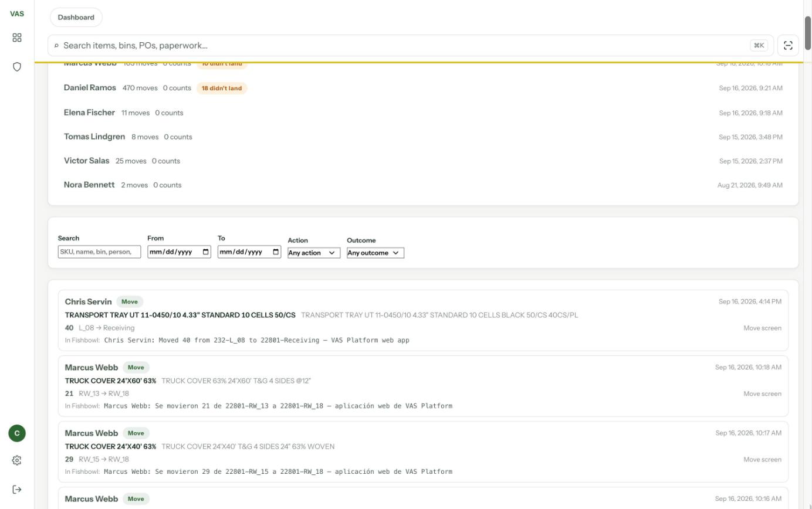
Task: Click Chris Servin's name in activity card
Action: tap(88, 301)
